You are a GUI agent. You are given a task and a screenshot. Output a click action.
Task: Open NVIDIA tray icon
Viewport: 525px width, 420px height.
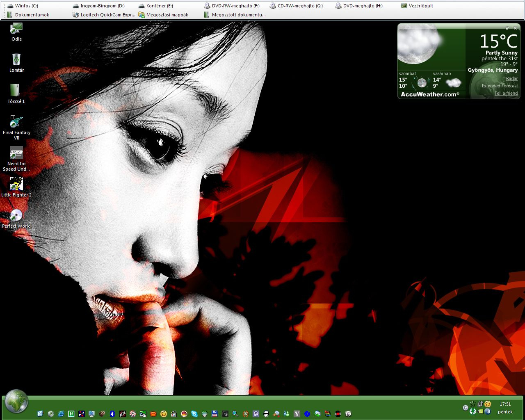[x=480, y=411]
